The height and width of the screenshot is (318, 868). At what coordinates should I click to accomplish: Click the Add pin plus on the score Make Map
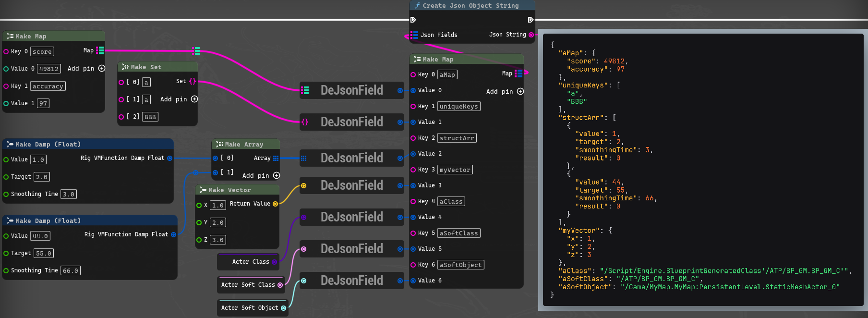click(x=102, y=68)
